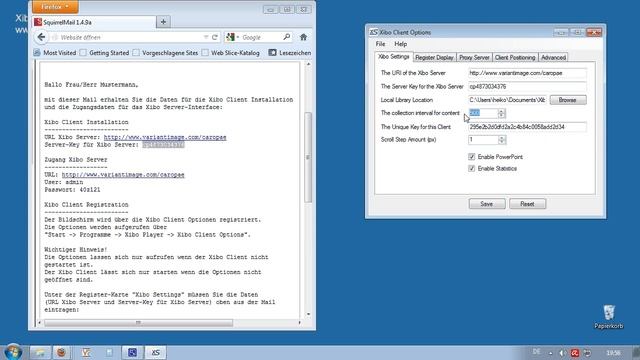The height and width of the screenshot is (360, 640).
Task: Open Lesezeichen bookmarks menu
Action: pyautogui.click(x=290, y=53)
